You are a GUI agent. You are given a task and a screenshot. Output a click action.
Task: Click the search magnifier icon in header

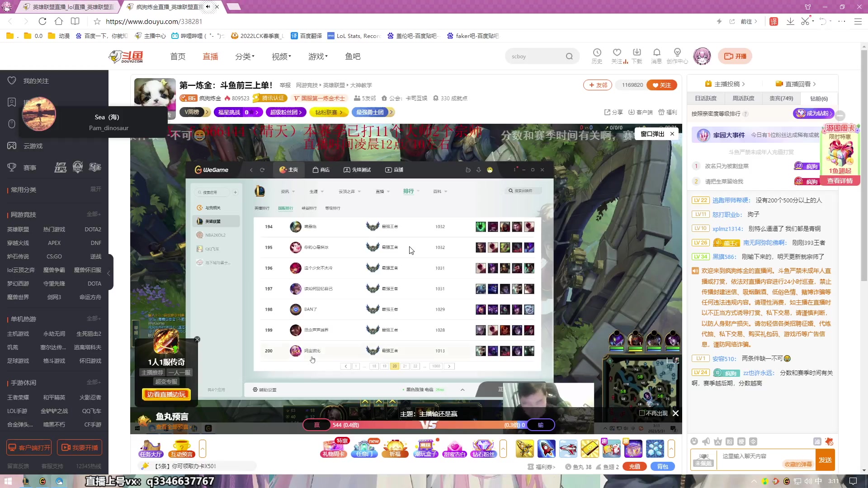click(569, 56)
